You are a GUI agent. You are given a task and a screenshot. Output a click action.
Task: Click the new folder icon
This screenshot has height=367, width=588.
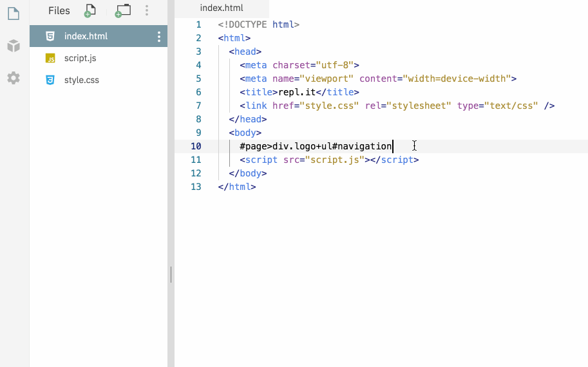pyautogui.click(x=122, y=10)
